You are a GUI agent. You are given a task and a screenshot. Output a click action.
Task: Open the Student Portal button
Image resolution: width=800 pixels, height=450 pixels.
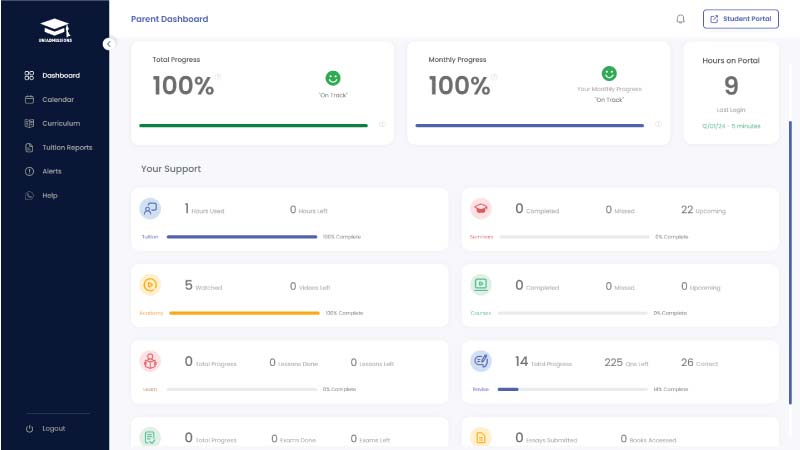740,19
